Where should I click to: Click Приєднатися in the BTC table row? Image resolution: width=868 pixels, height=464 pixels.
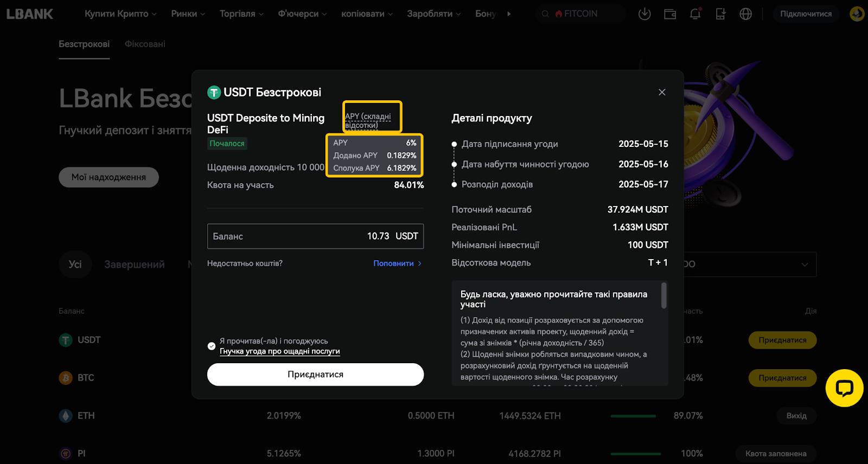tap(782, 378)
